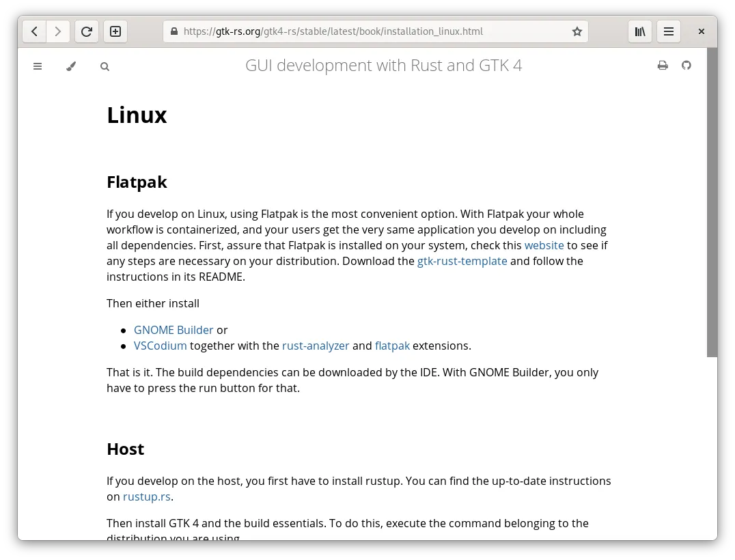Open the book's GitHub repository

[x=687, y=66]
